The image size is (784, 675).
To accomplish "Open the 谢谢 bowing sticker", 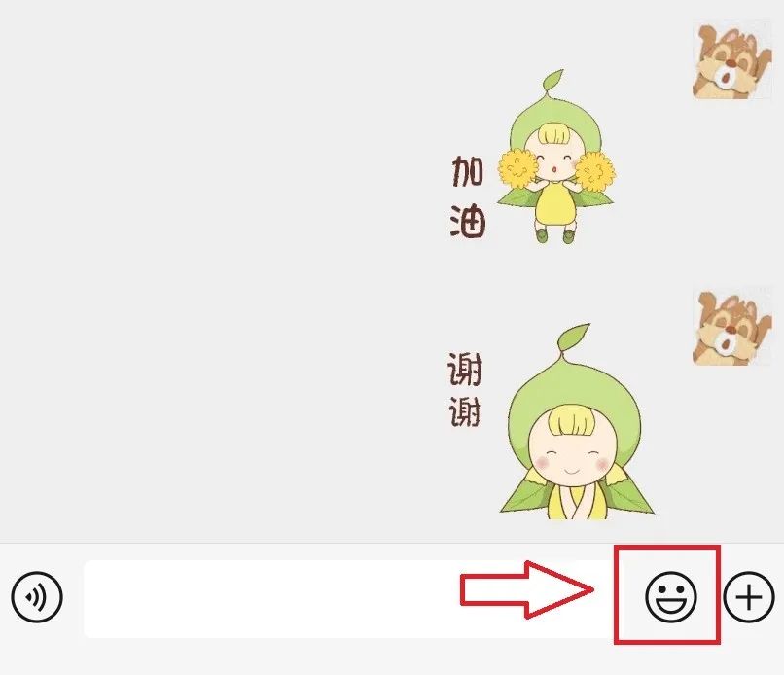I will pos(549,421).
